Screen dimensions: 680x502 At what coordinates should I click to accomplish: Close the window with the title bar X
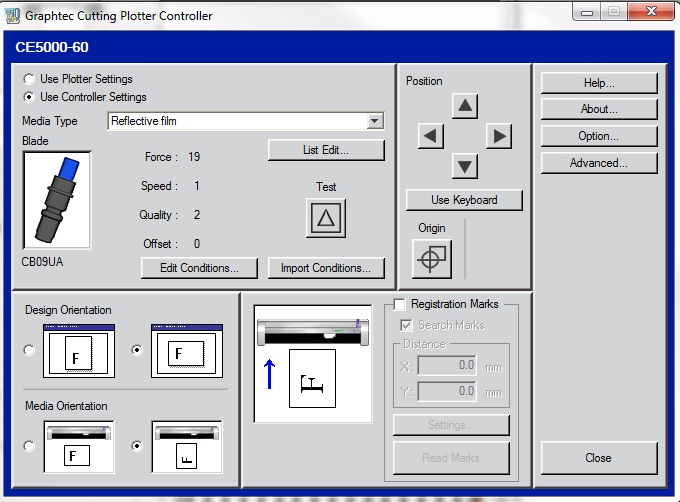click(x=651, y=12)
